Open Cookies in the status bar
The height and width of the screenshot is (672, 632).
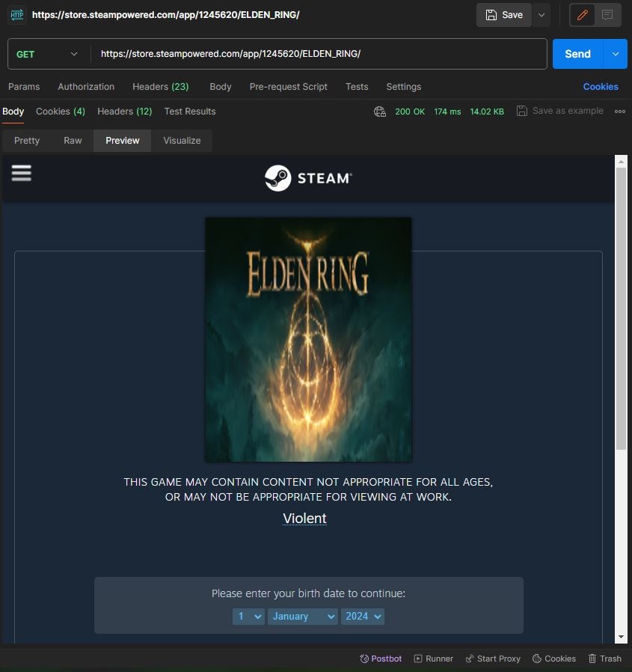click(x=554, y=659)
